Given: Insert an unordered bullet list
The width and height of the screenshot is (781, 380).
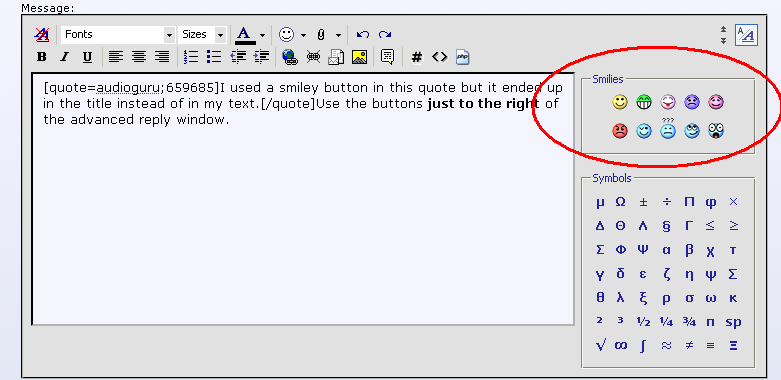Looking at the screenshot, I should click(x=214, y=57).
